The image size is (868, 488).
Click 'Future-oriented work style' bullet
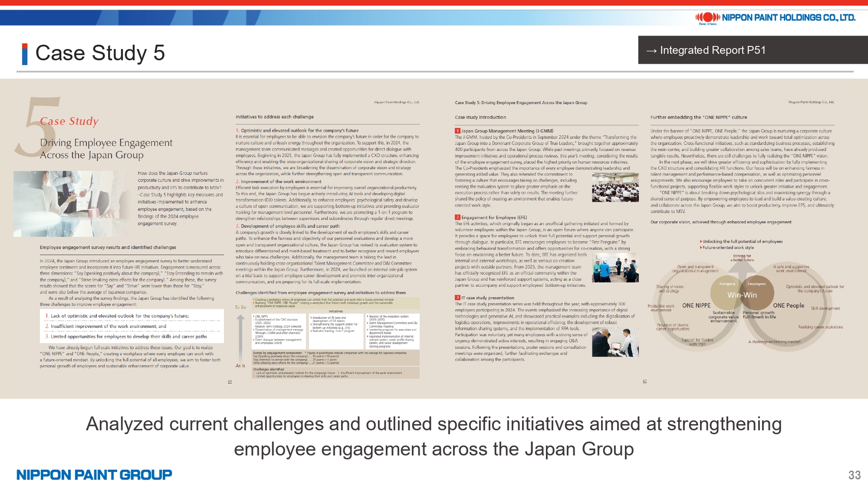(727, 248)
